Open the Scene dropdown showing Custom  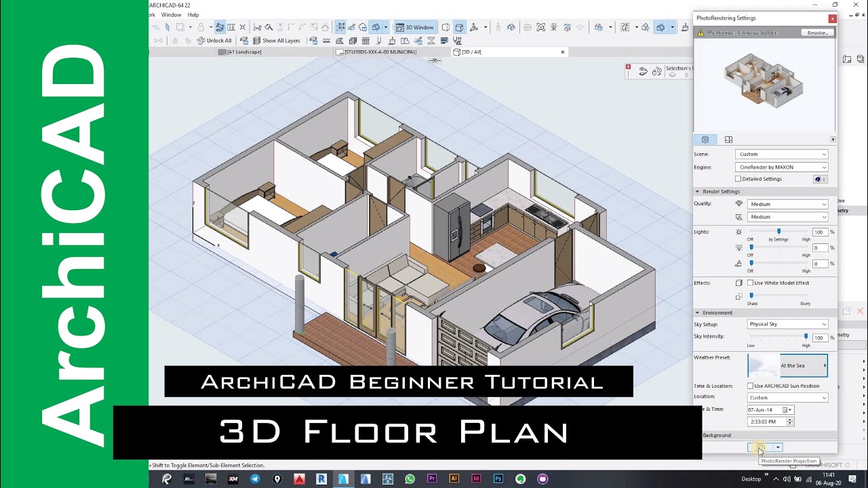point(782,154)
